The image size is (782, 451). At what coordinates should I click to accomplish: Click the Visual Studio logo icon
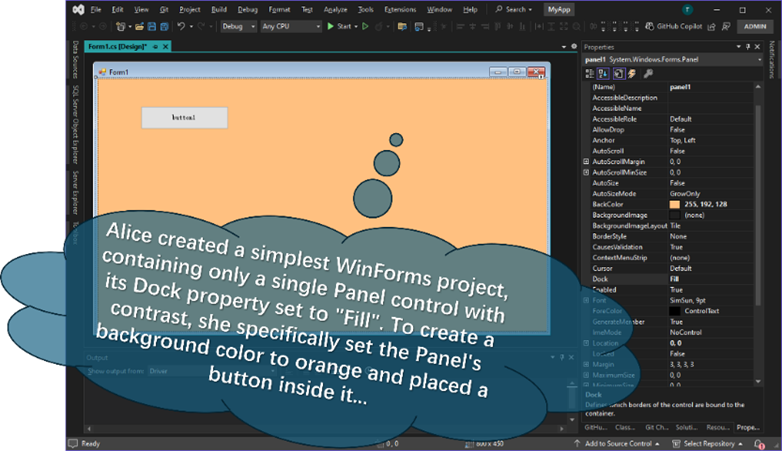(78, 9)
